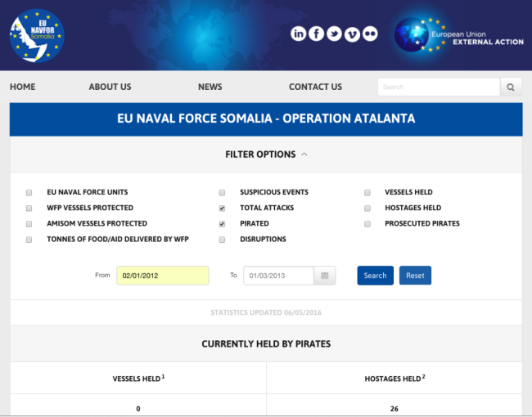Check EU Naval Force Units checkbox
The image size is (532, 417).
(29, 193)
